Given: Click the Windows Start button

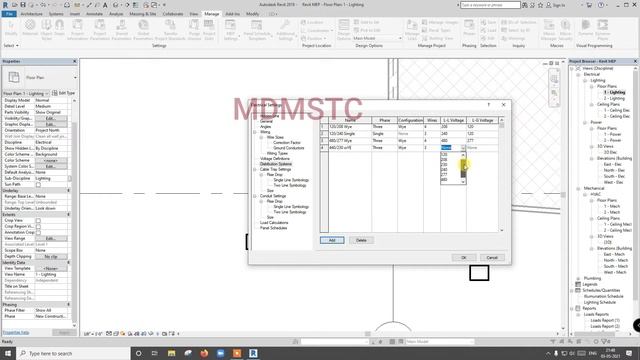Looking at the screenshot, I should click(8, 353).
